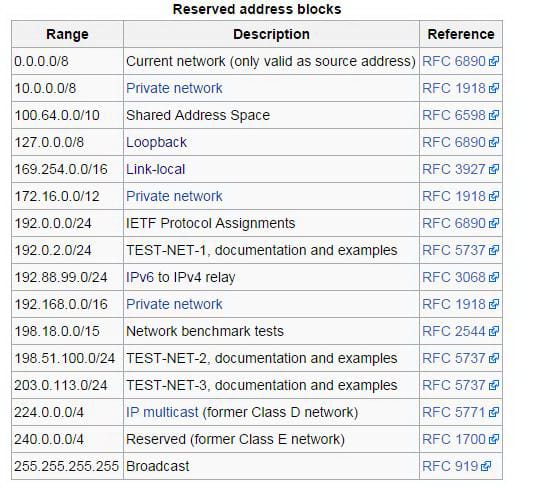Follow the IP multicast link
Image resolution: width=560 pixels, height=488 pixels.
[x=162, y=412]
